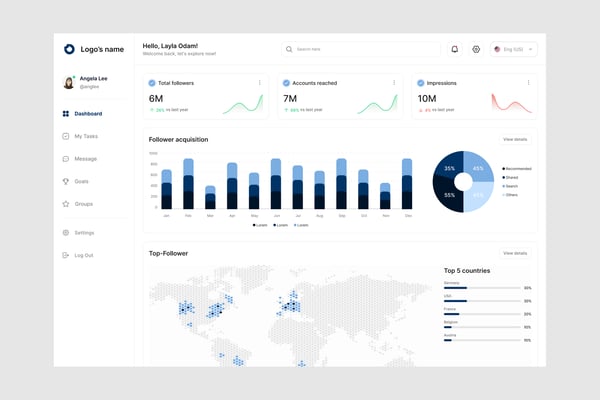
Task: Click the Shared legend dot
Action: click(504, 177)
